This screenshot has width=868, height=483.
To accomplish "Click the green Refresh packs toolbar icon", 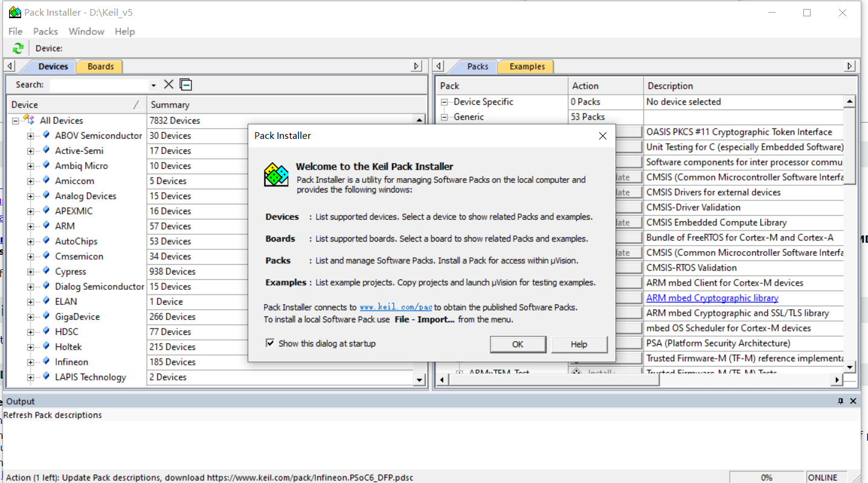I will [x=18, y=48].
